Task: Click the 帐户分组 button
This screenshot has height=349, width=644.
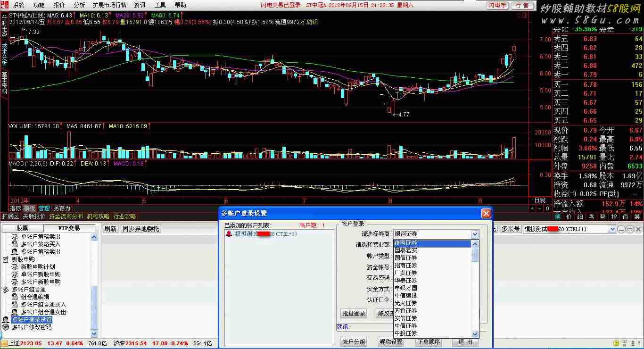Action: click(x=354, y=342)
